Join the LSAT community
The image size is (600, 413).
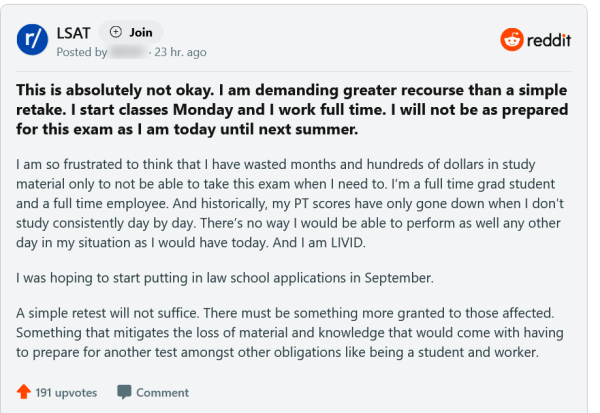[x=131, y=32]
